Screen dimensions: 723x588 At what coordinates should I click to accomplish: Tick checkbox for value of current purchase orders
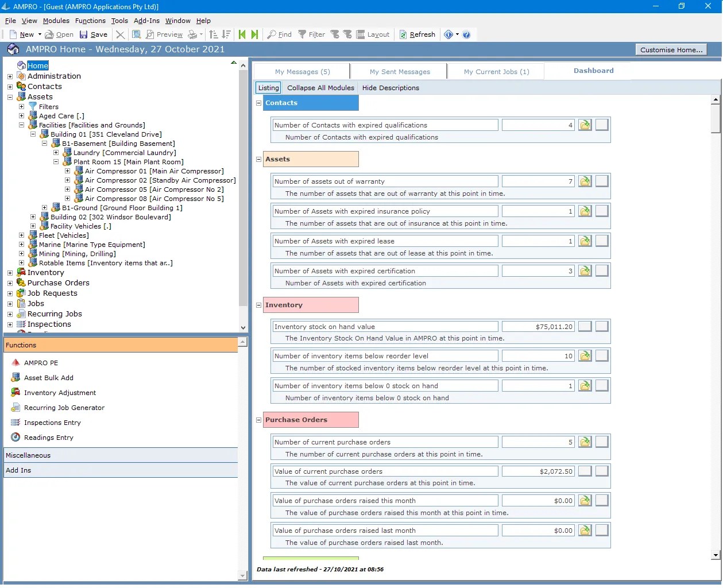[x=602, y=471]
